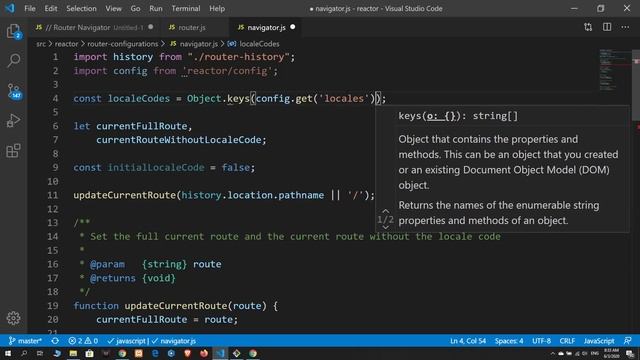Expand the router-configurations breadcrumb
This screenshot has width=640, height=360.
click(122, 44)
